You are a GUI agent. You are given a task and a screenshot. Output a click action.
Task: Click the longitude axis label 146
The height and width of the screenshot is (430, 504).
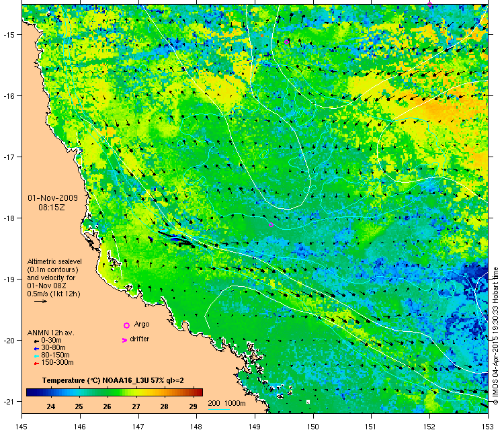point(80,427)
